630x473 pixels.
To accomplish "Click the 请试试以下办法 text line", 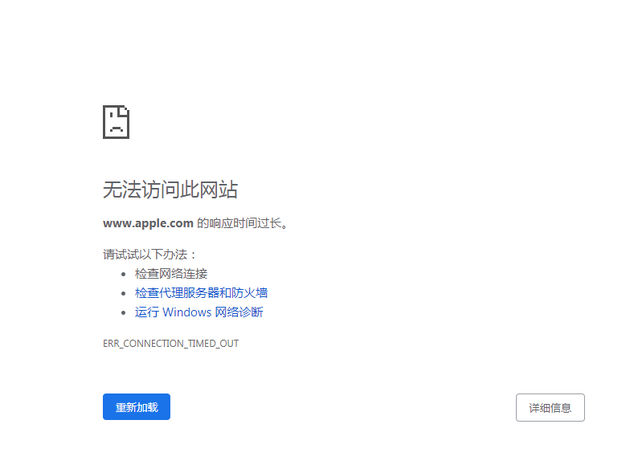I will coord(149,254).
